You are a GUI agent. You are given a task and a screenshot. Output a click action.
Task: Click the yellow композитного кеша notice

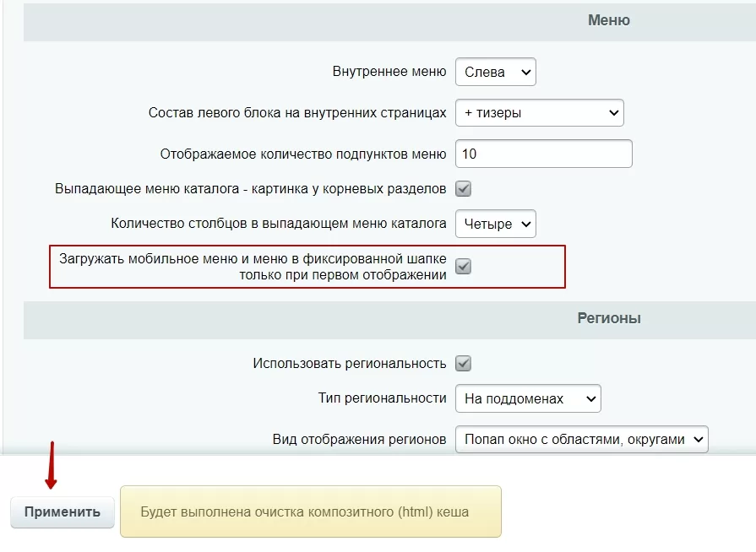pos(311,511)
